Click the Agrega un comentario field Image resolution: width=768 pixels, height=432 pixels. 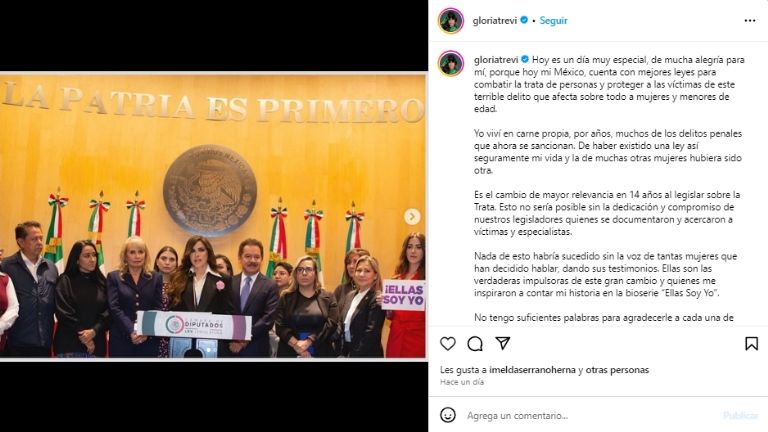point(588,415)
